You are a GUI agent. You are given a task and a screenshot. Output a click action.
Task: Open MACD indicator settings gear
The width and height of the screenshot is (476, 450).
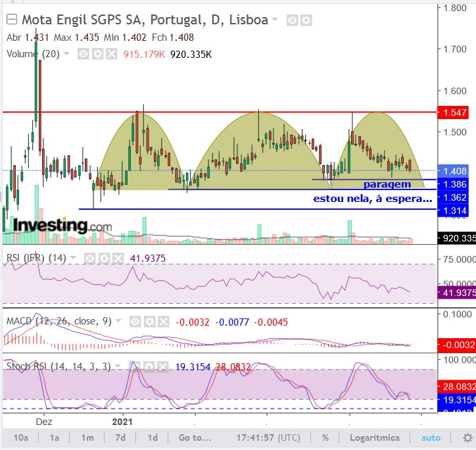[149, 322]
